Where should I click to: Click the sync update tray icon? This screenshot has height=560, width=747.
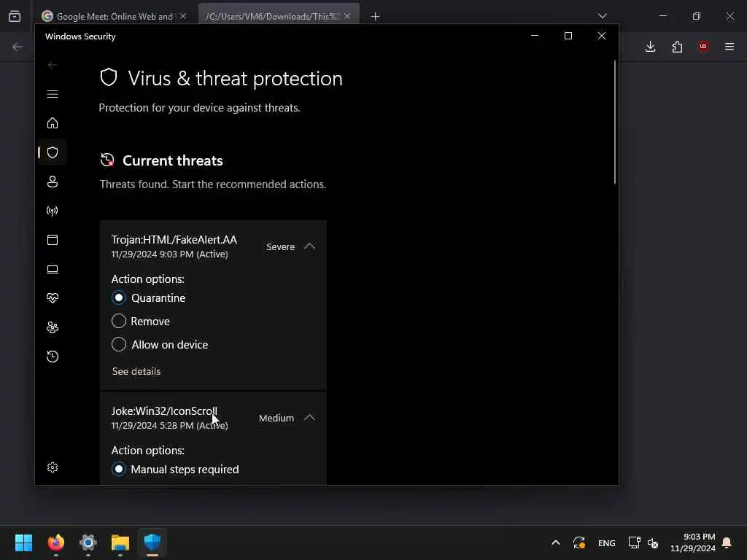click(x=578, y=542)
